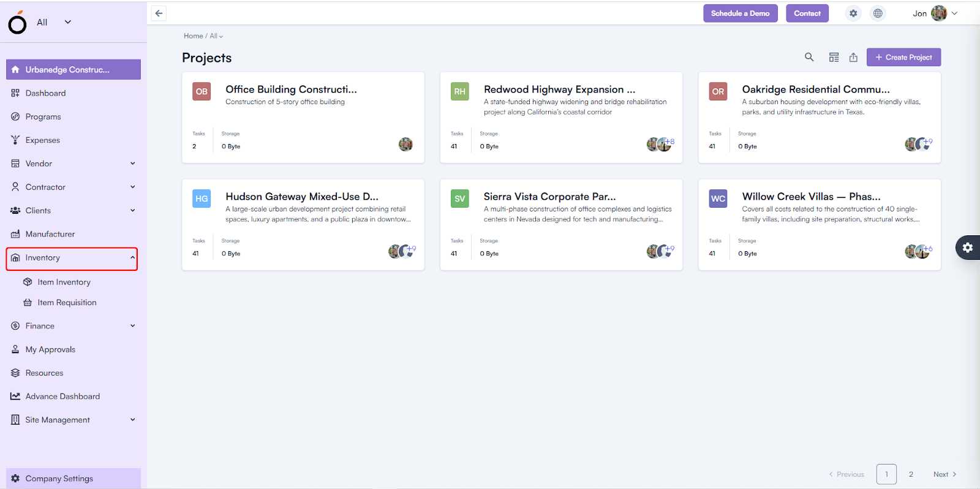The image size is (980, 489).
Task: Click the export share icon
Action: pos(853,57)
